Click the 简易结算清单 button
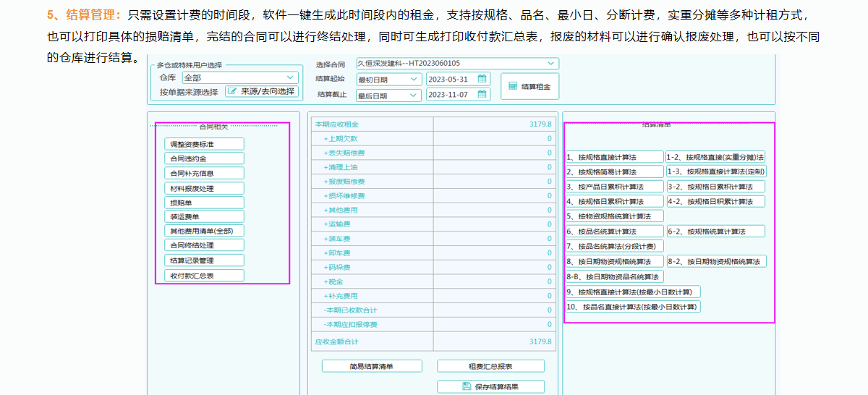 tap(371, 366)
